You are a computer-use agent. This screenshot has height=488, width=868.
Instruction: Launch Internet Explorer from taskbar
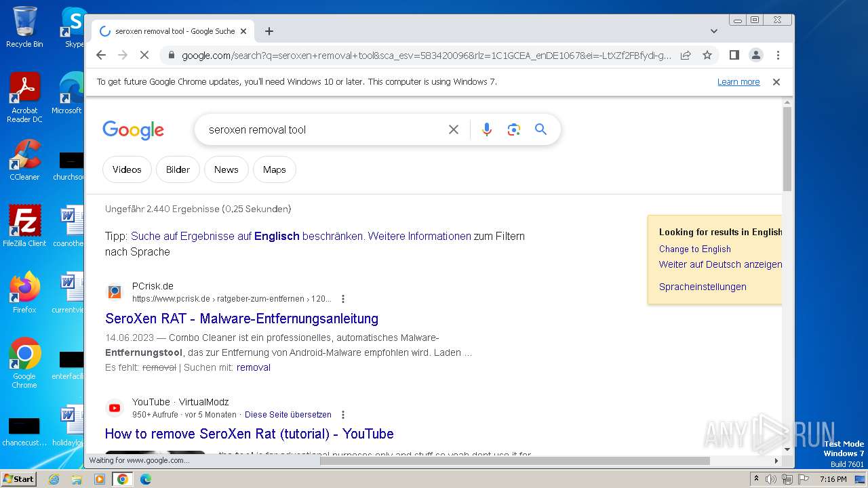click(x=54, y=479)
